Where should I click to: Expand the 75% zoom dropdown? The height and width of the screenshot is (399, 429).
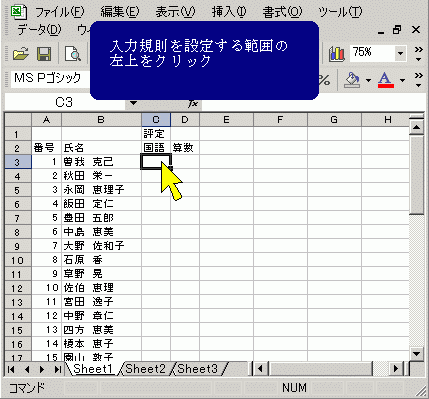(400, 53)
